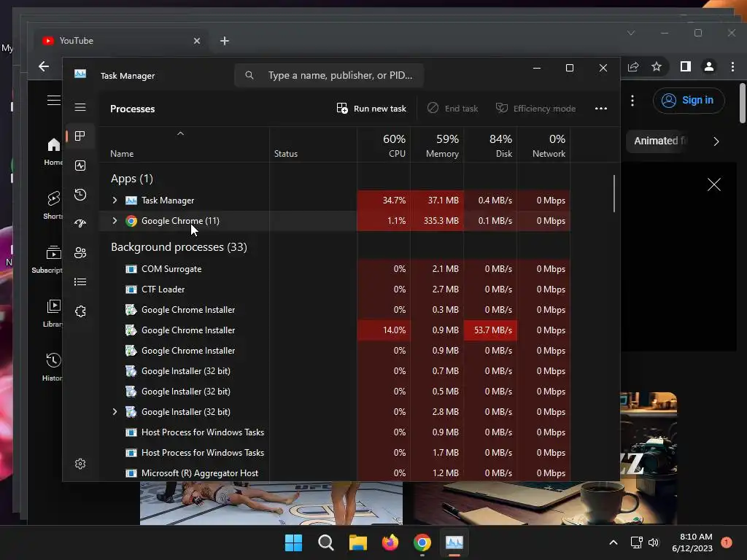747x560 pixels.
Task: Select the CTF Loader process row
Action: [335, 289]
